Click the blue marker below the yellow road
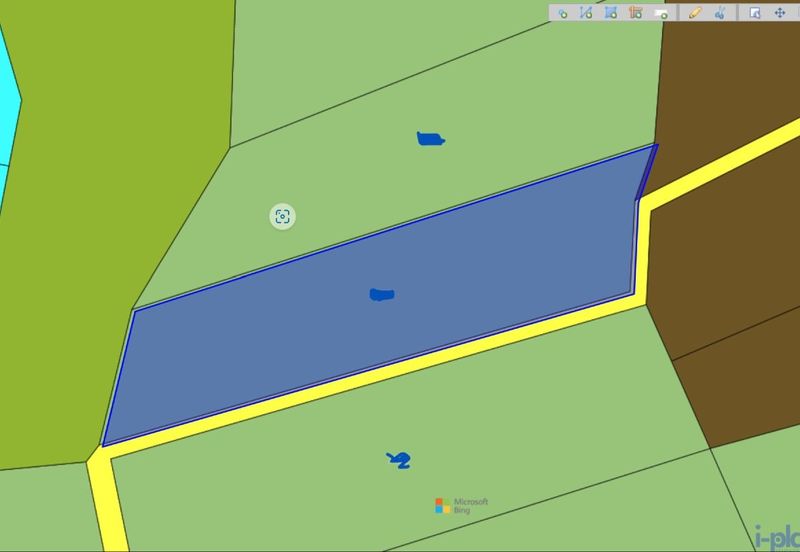800x552 pixels. point(400,460)
